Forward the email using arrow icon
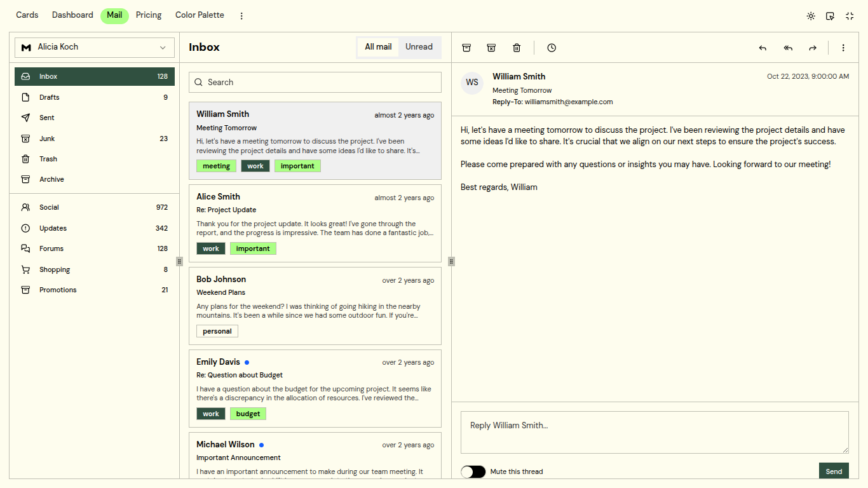This screenshot has height=488, width=868. point(813,48)
